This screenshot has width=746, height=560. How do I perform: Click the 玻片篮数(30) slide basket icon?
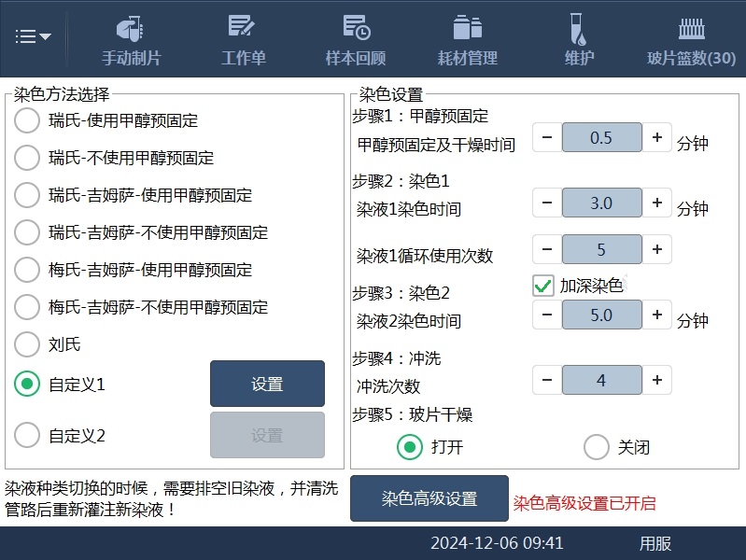[691, 39]
